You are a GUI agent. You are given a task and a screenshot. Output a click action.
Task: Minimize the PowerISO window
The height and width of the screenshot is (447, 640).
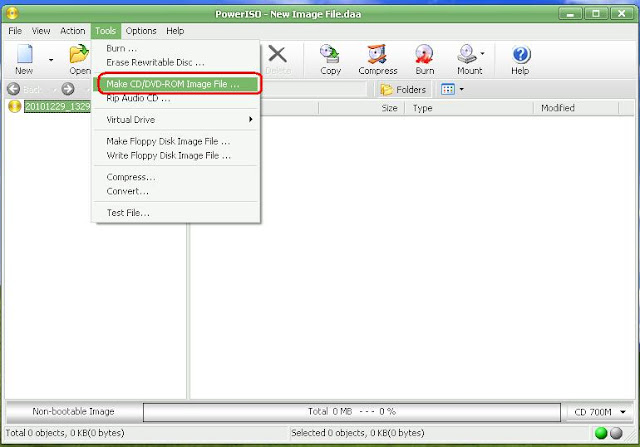tap(571, 13)
